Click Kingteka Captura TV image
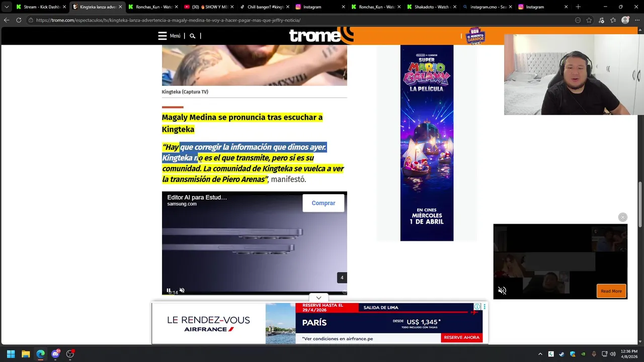The width and height of the screenshot is (644, 362). pos(254,65)
